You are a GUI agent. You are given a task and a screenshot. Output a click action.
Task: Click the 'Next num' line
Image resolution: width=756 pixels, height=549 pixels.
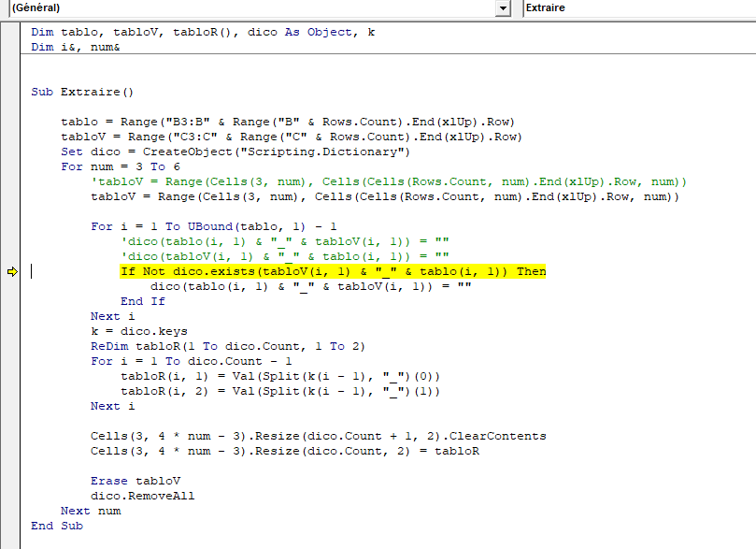click(x=91, y=511)
